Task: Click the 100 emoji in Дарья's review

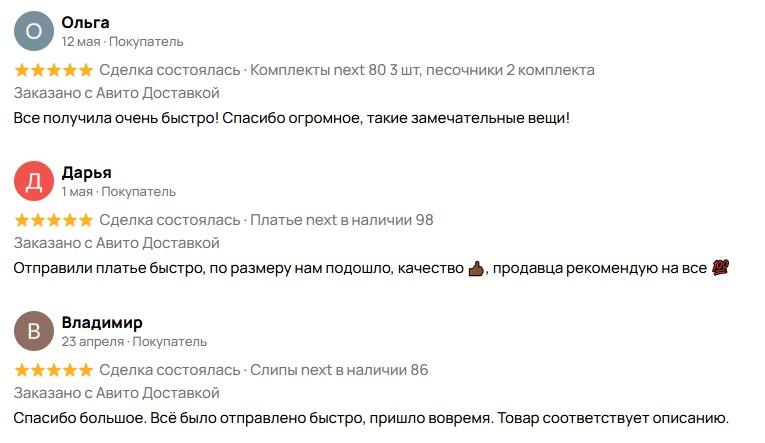Action: [x=720, y=268]
